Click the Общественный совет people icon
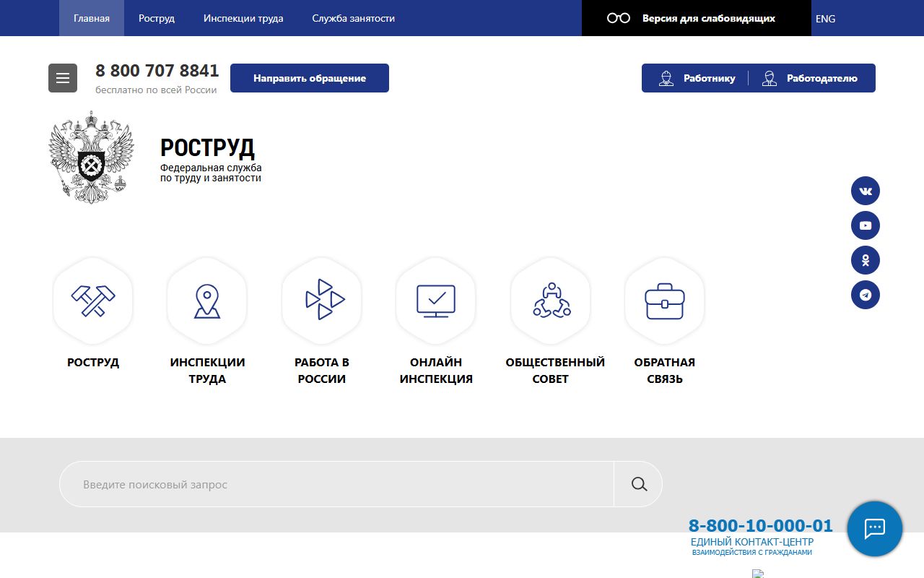The width and height of the screenshot is (924, 578). click(x=551, y=301)
